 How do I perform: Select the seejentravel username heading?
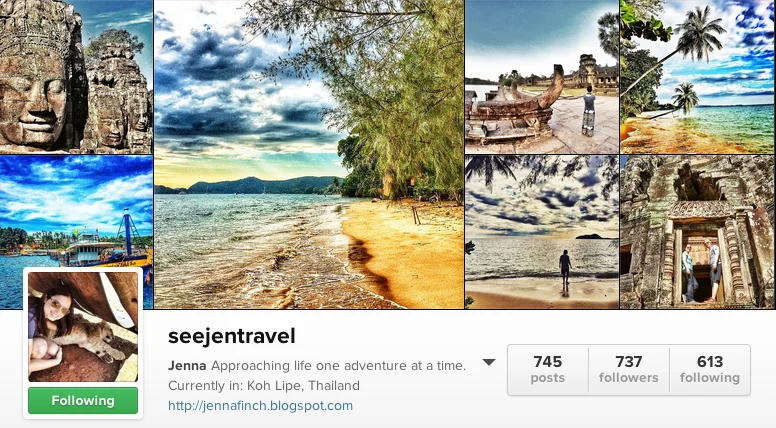coord(232,336)
